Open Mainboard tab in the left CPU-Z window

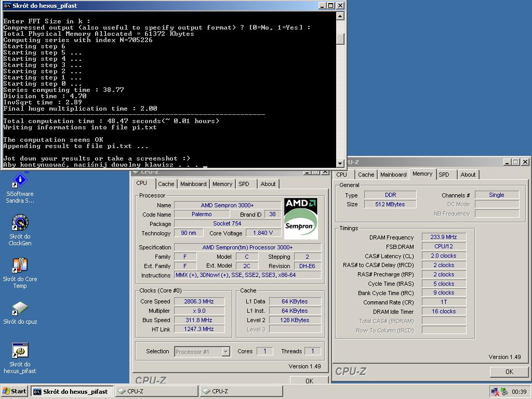[193, 184]
